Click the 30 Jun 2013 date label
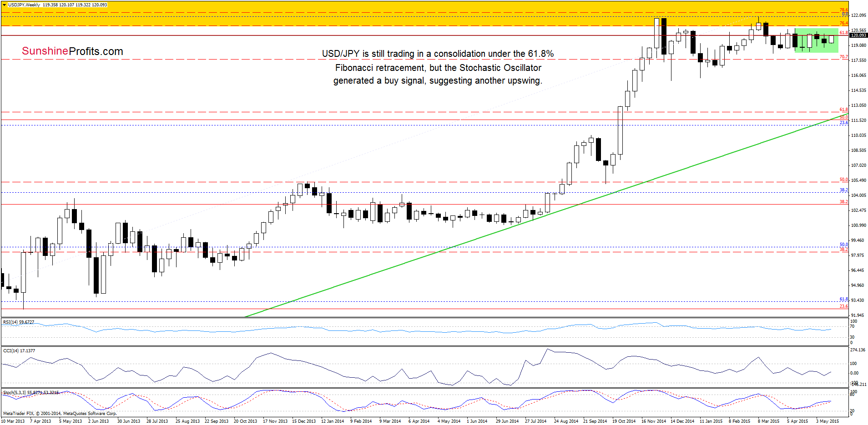The image size is (868, 425). click(x=129, y=421)
